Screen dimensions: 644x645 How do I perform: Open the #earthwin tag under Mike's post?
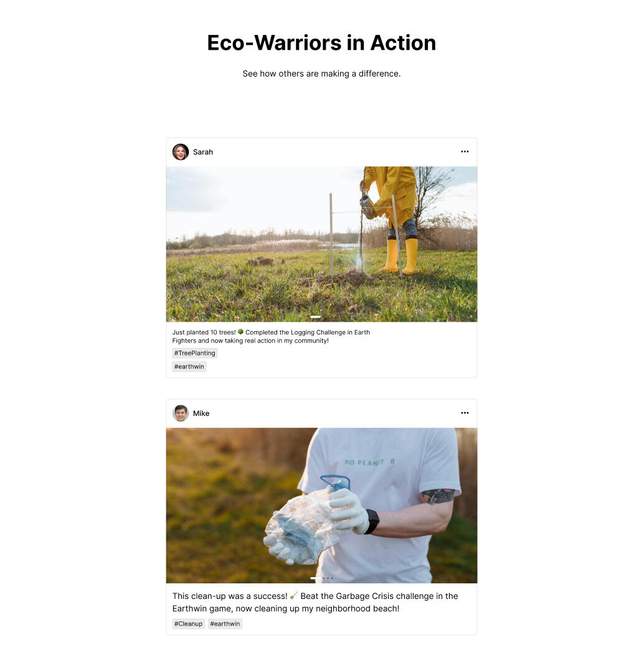point(225,624)
